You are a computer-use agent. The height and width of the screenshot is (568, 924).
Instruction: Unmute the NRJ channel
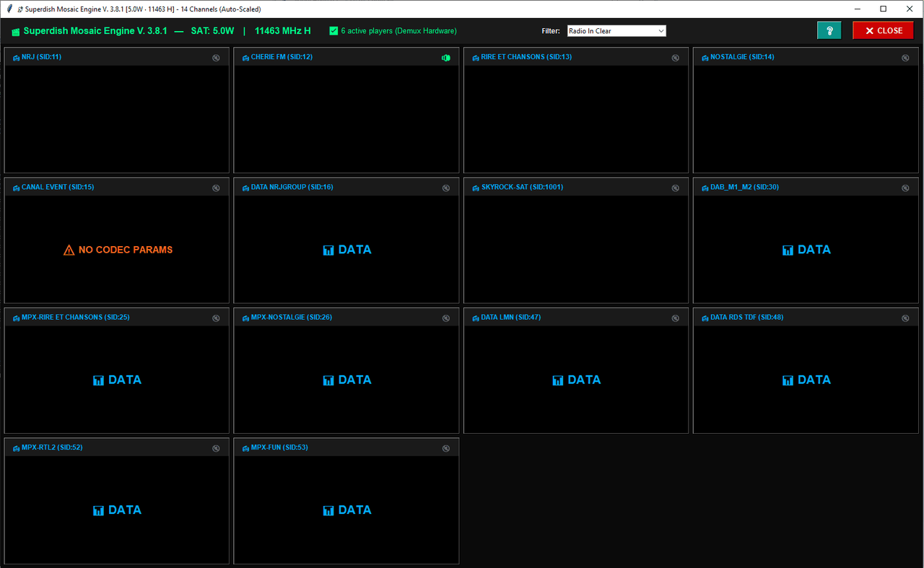pyautogui.click(x=216, y=58)
